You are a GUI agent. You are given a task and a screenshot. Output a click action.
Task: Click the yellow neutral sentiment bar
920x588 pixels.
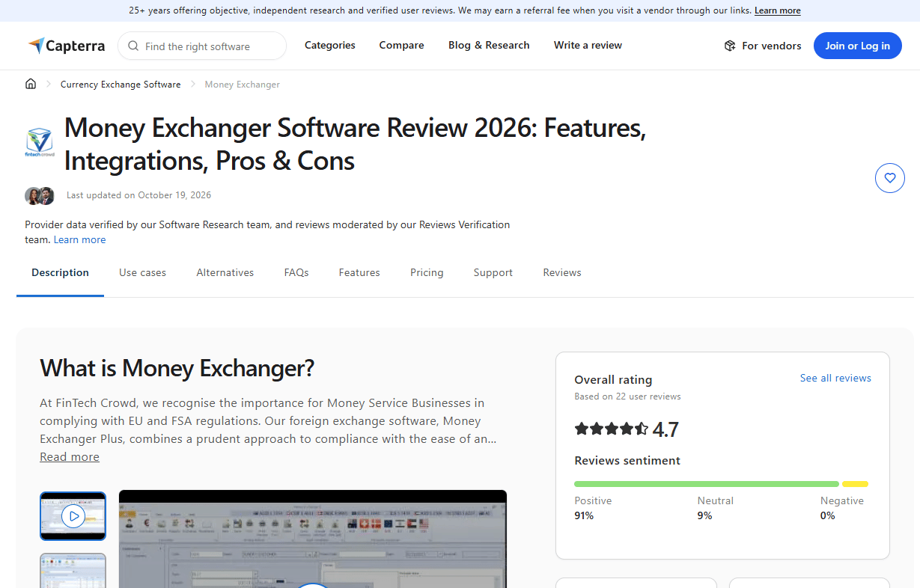855,484
